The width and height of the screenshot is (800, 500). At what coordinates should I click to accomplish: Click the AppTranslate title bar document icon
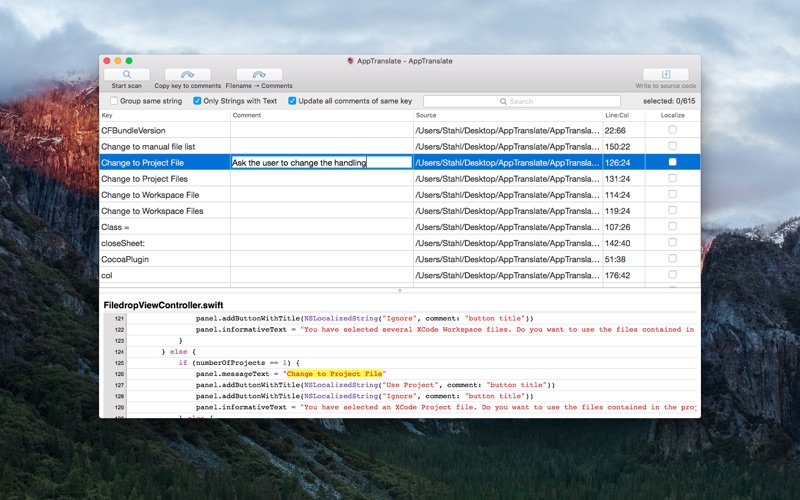click(x=351, y=61)
